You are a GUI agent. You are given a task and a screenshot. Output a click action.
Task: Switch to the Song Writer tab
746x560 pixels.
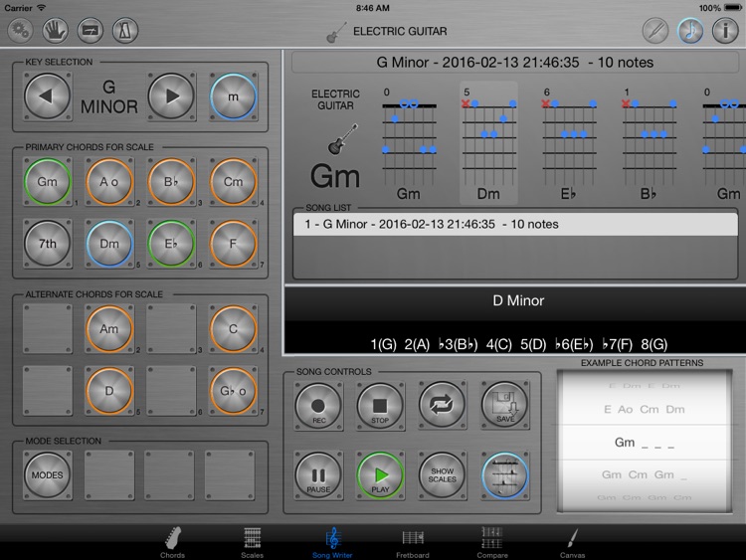click(x=332, y=542)
